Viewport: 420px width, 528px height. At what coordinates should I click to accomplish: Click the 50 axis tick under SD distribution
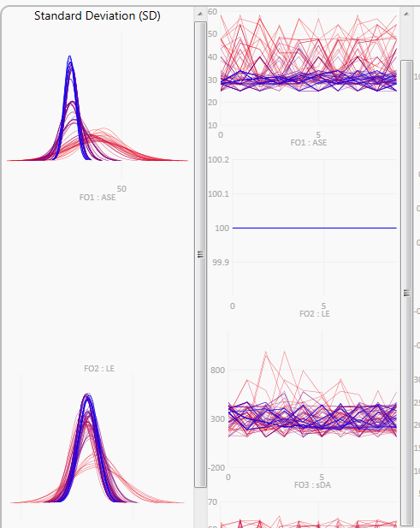click(x=121, y=189)
